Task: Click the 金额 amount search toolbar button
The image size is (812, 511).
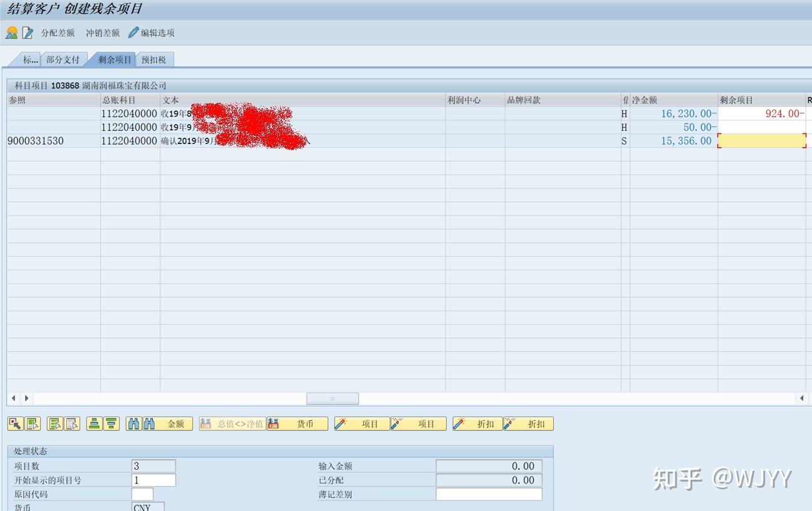Action: pos(176,424)
